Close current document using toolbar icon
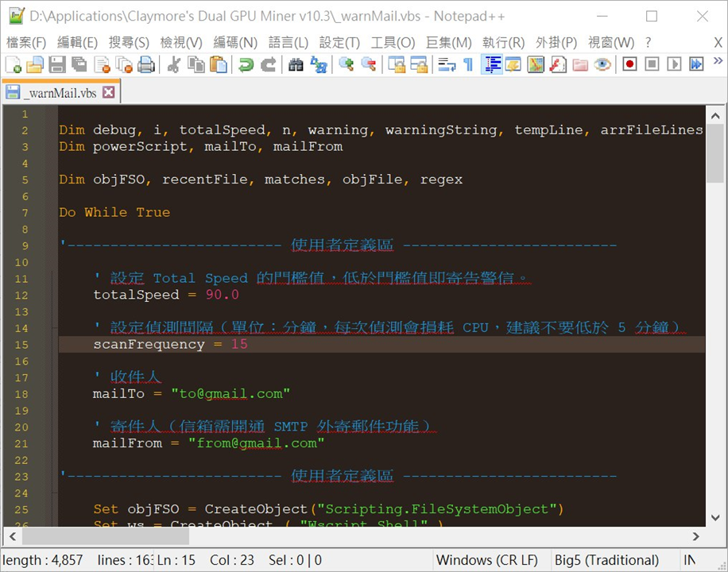Screen dimensions: 728x572 click(102, 64)
